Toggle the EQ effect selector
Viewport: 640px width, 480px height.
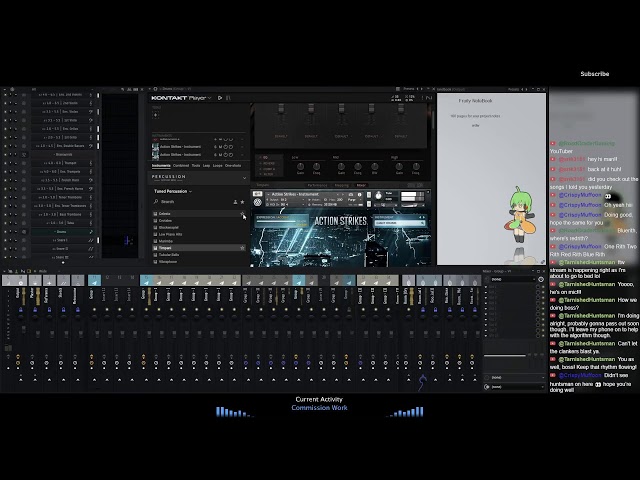pyautogui.click(x=266, y=158)
